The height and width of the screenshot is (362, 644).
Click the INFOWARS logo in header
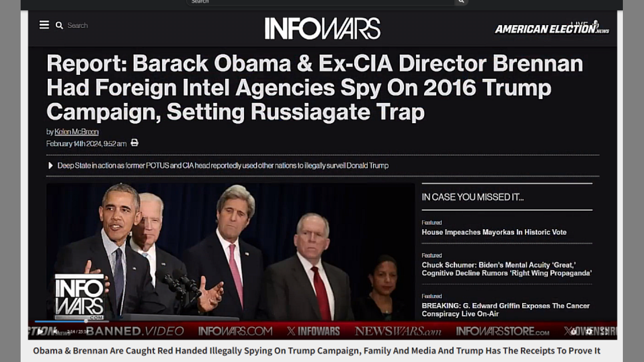[x=323, y=28]
